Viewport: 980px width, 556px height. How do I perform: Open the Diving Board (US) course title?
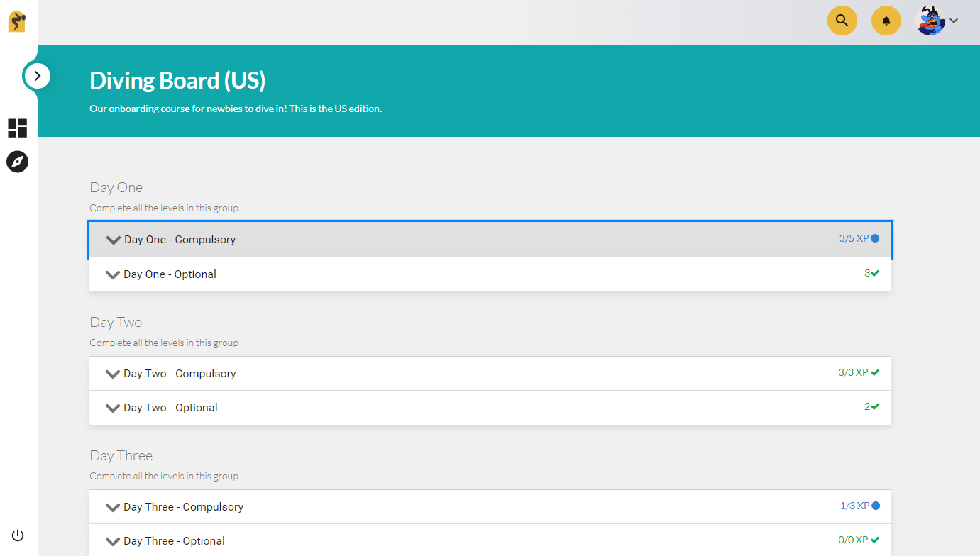coord(177,80)
